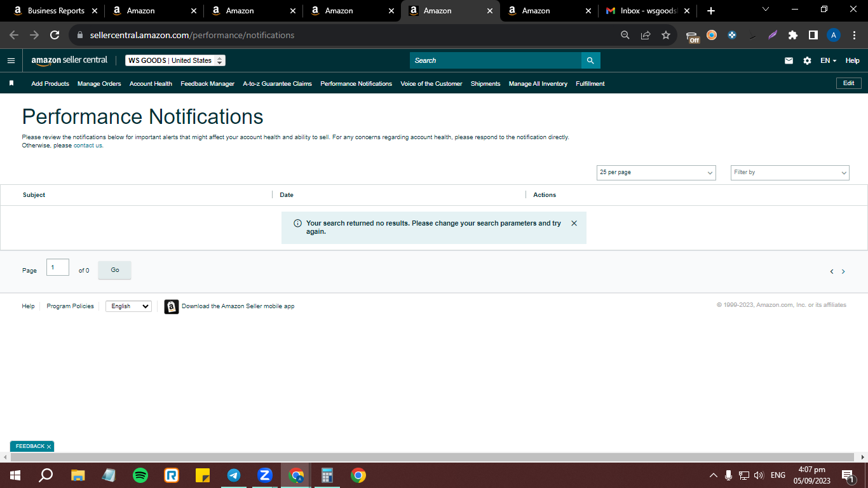This screenshot has height=488, width=868.
Task: Share this page icon in the address bar
Action: (645, 35)
